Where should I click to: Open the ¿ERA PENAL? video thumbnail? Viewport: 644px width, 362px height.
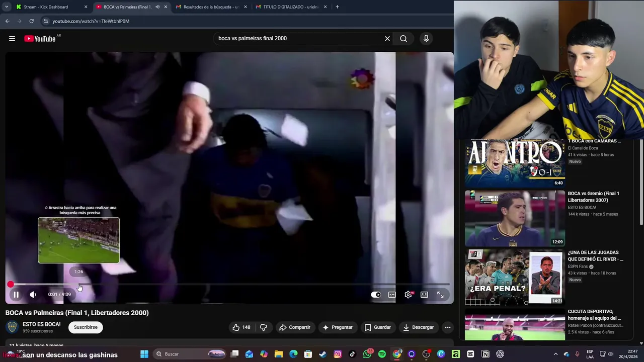coord(515,278)
